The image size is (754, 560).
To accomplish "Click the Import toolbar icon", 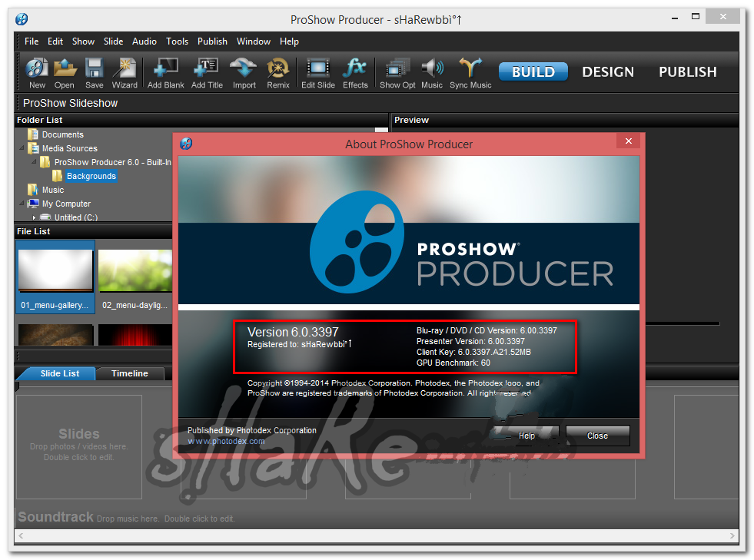I will coord(244,73).
